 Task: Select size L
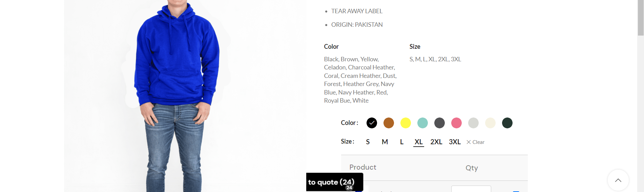coord(402,142)
